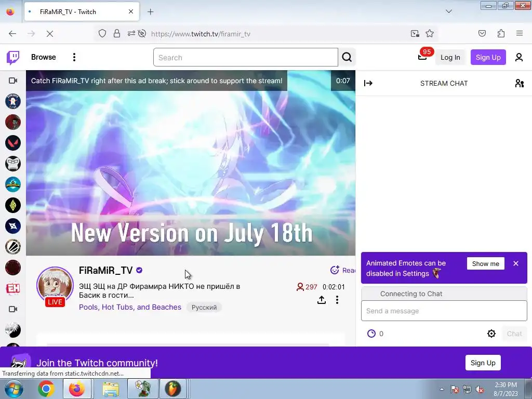This screenshot has width=532, height=399.
Task: Launch Chrome from the taskbar
Action: [x=46, y=389]
